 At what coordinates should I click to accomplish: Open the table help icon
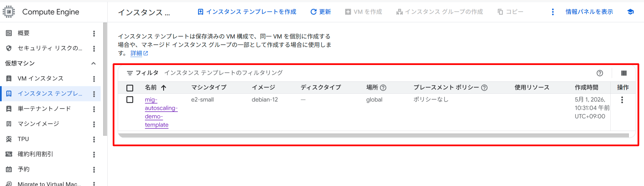point(600,73)
